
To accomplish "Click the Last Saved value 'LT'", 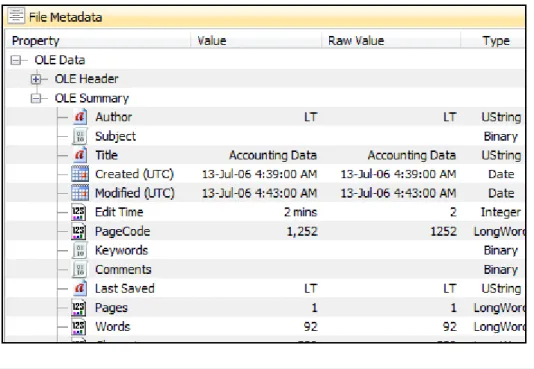I will point(311,289).
